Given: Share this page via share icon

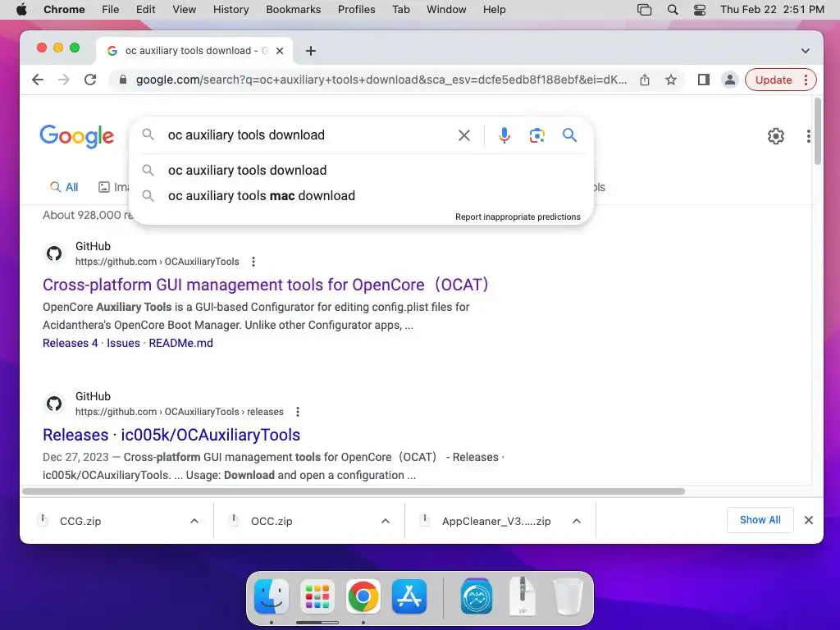Looking at the screenshot, I should coord(645,80).
